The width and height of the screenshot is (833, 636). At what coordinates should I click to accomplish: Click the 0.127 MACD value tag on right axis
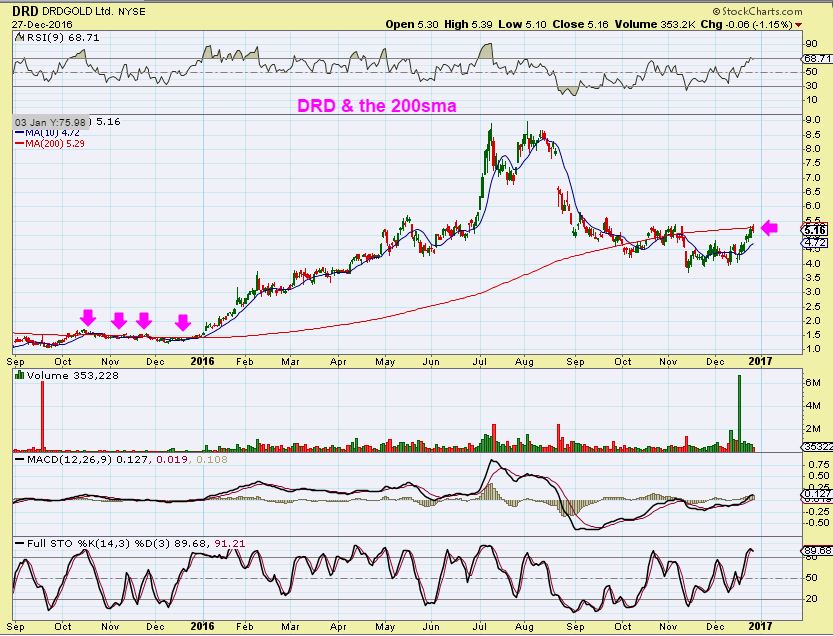tap(817, 495)
